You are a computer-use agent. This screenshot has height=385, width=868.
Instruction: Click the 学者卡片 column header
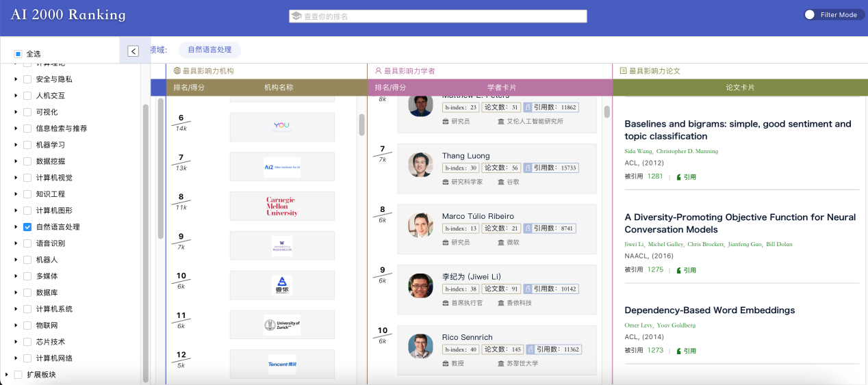(x=502, y=88)
